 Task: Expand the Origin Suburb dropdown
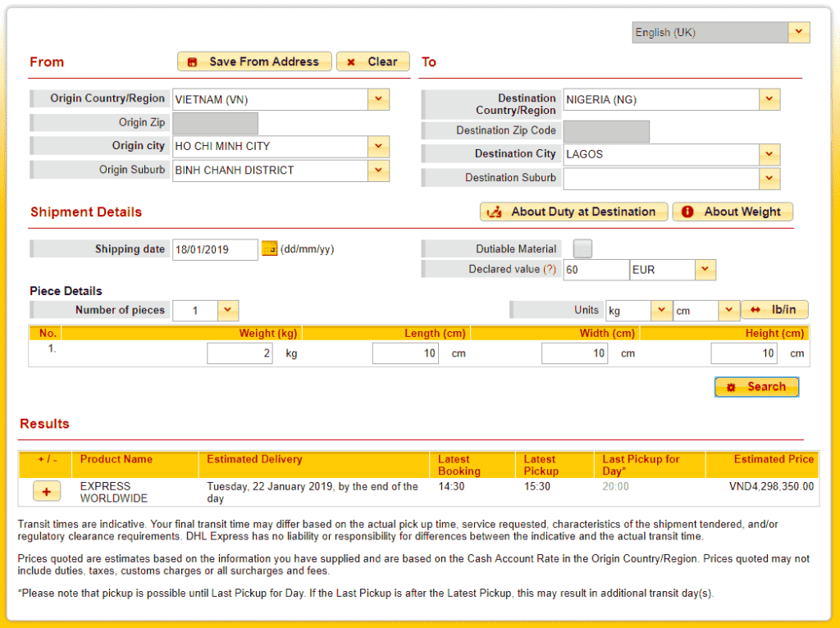[379, 171]
